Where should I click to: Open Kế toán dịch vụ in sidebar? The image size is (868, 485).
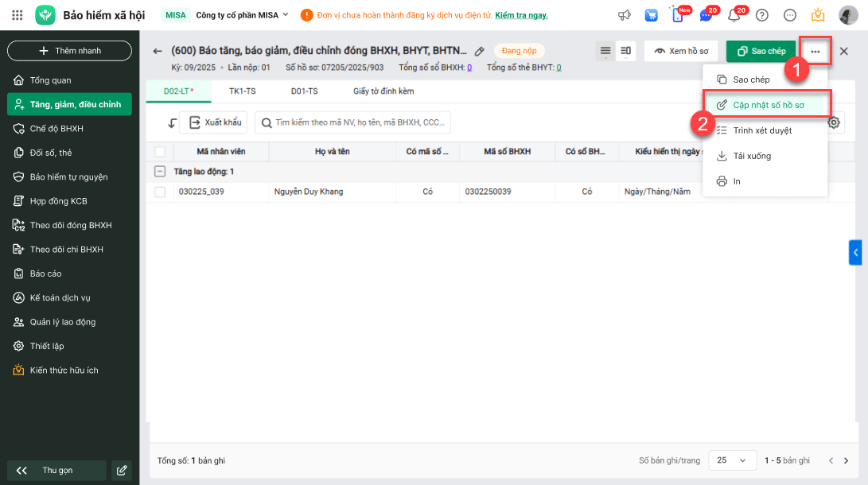(x=69, y=297)
